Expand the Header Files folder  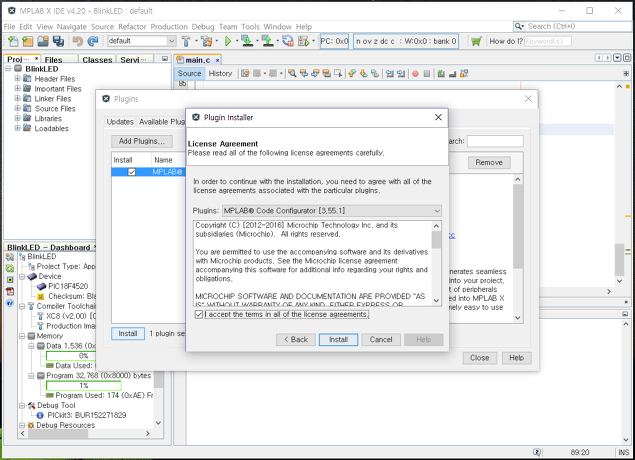coord(17,79)
